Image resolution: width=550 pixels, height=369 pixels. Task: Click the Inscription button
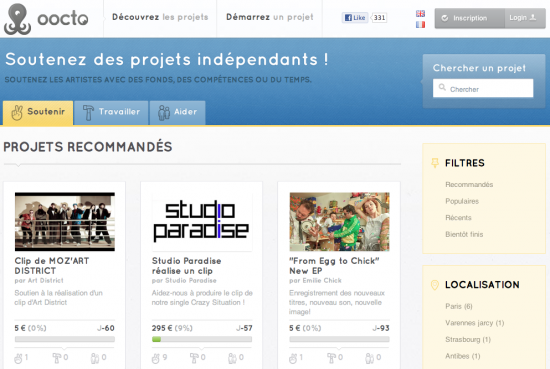coord(470,18)
